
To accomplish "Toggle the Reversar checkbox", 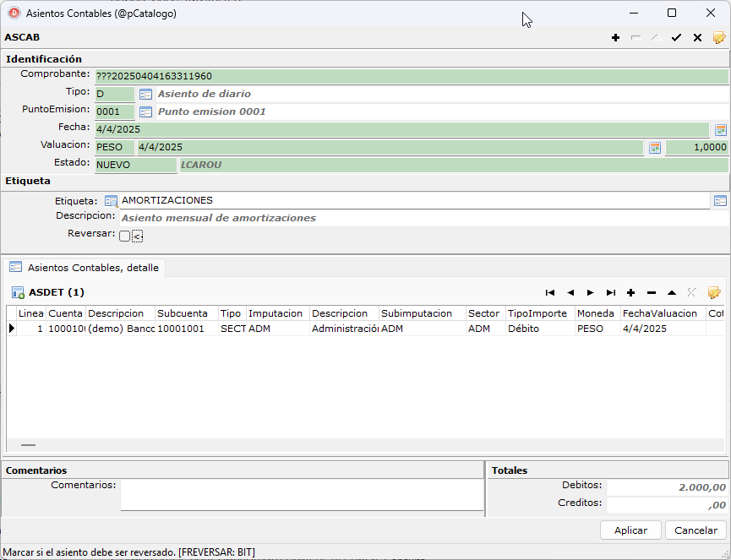I will pos(124,237).
